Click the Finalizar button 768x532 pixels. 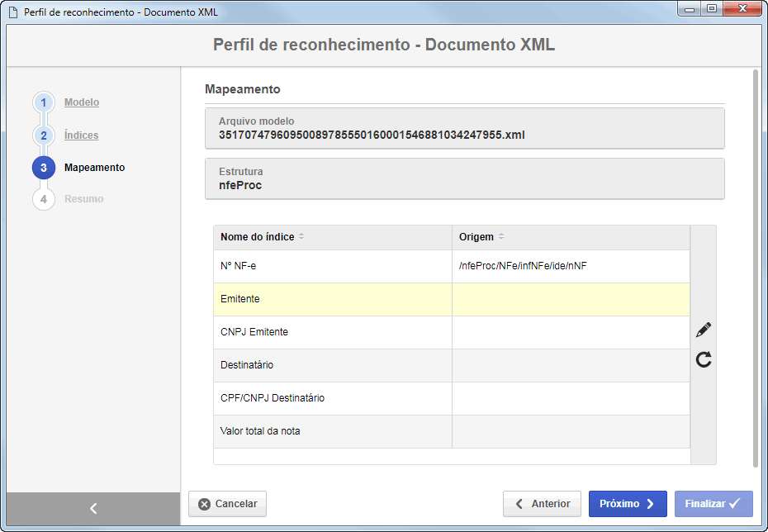coord(713,504)
